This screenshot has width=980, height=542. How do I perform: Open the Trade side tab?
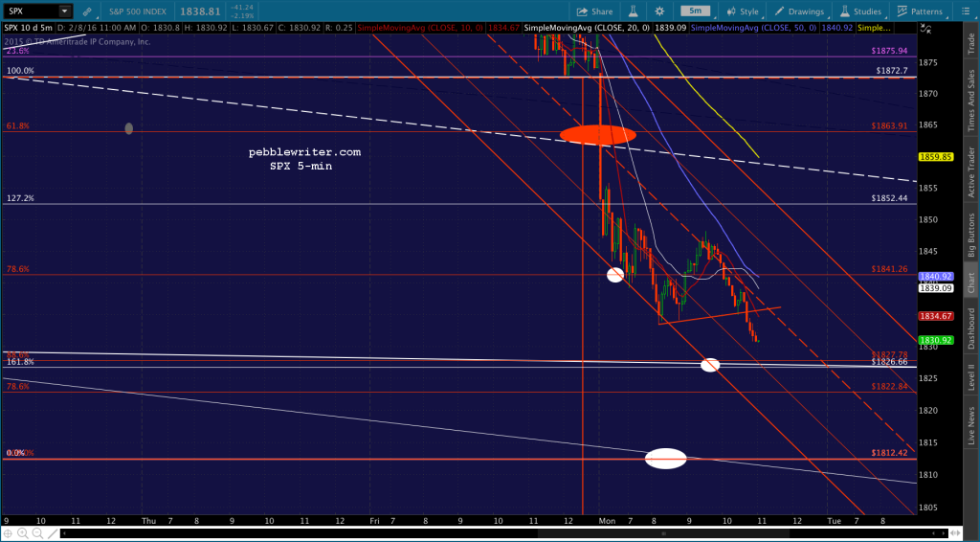click(971, 43)
